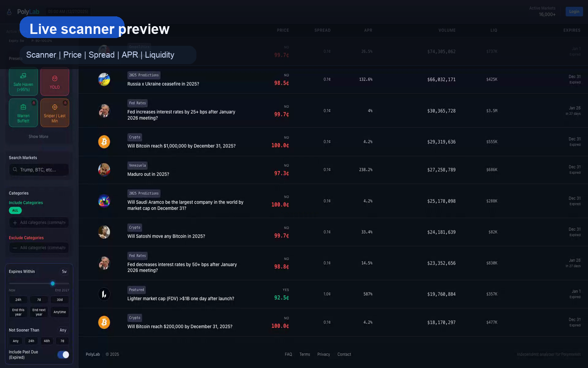Image resolution: width=588 pixels, height=368 pixels.
Task: Sort the table by VOLUME column
Action: coord(447,30)
